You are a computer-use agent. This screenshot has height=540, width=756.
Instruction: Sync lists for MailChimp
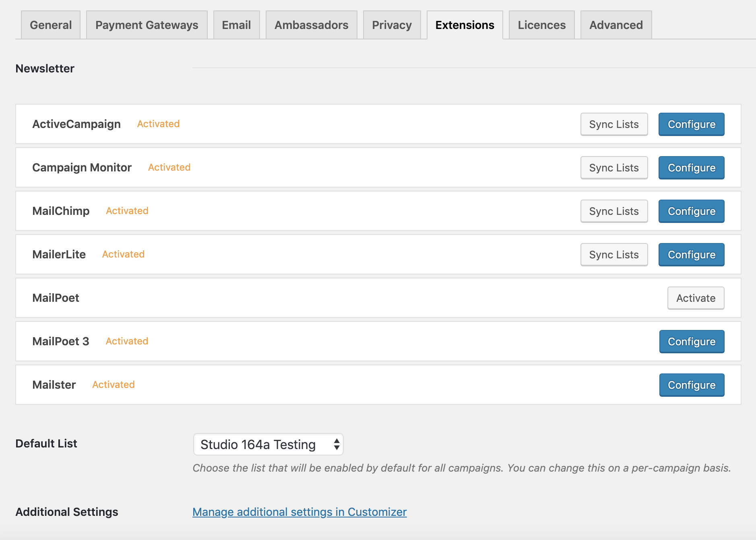pyautogui.click(x=614, y=211)
